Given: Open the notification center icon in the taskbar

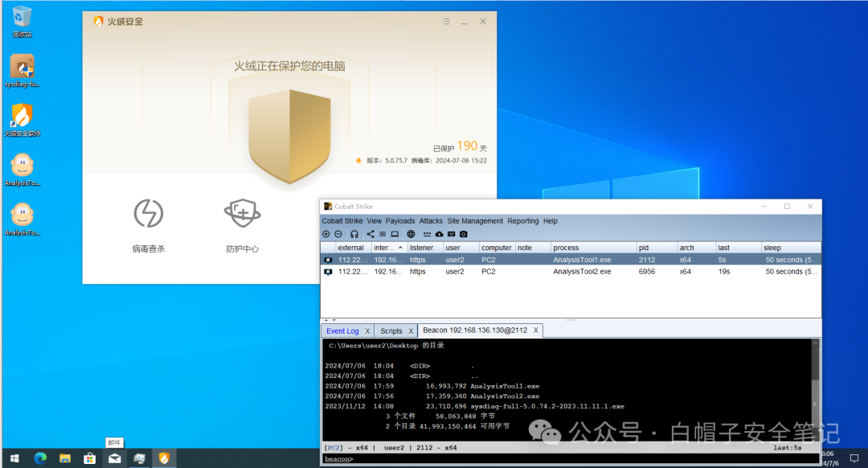Looking at the screenshot, I should (854, 458).
